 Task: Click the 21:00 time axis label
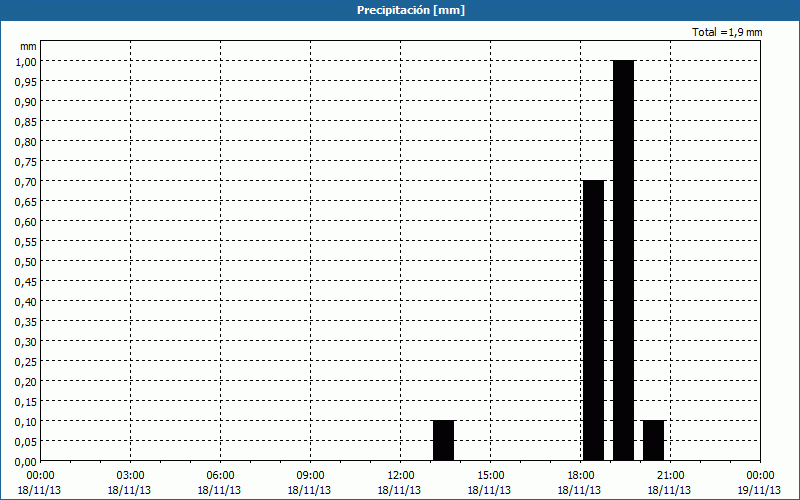670,475
